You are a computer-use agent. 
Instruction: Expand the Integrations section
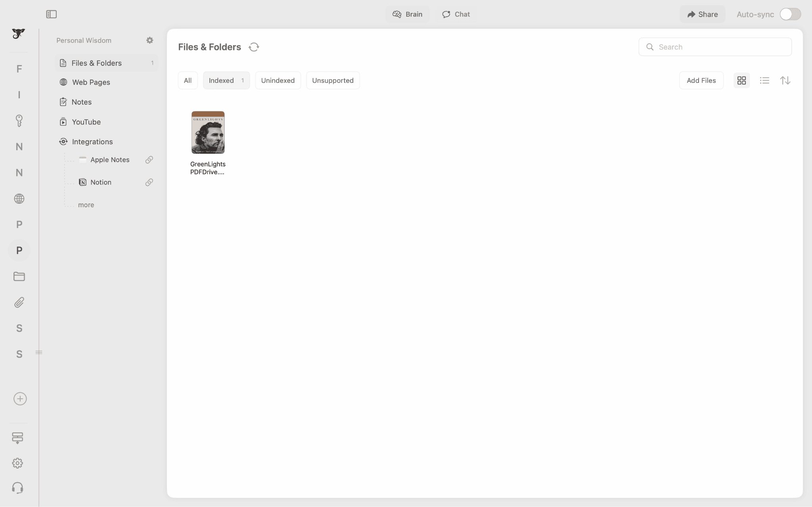tap(92, 142)
